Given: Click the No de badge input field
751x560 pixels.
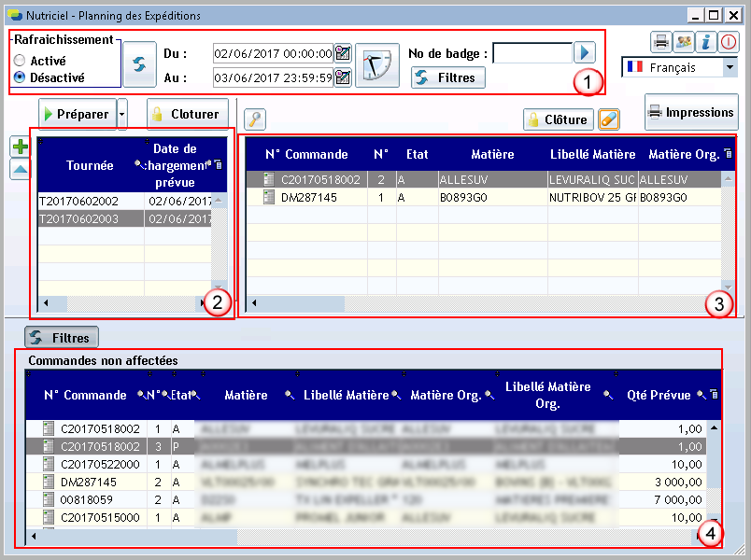Looking at the screenshot, I should pos(532,53).
